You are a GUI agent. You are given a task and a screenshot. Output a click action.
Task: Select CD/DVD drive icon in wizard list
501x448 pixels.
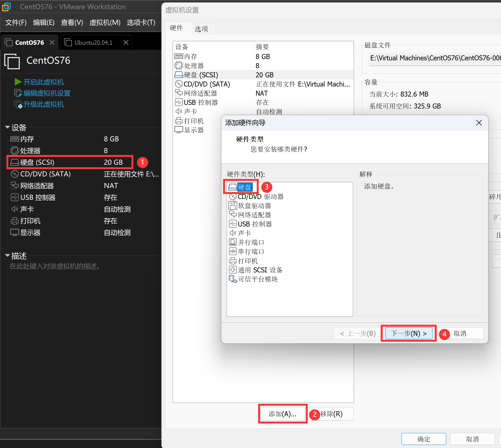tap(233, 196)
